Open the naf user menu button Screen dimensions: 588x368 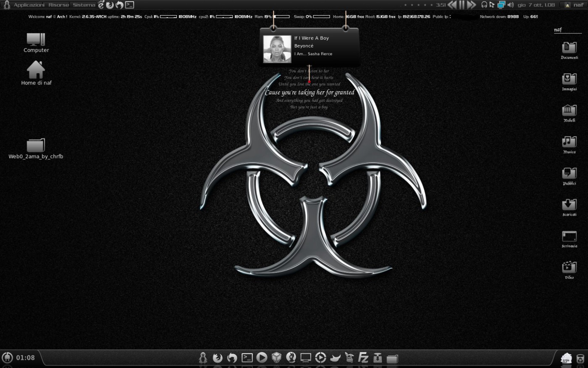(574, 5)
